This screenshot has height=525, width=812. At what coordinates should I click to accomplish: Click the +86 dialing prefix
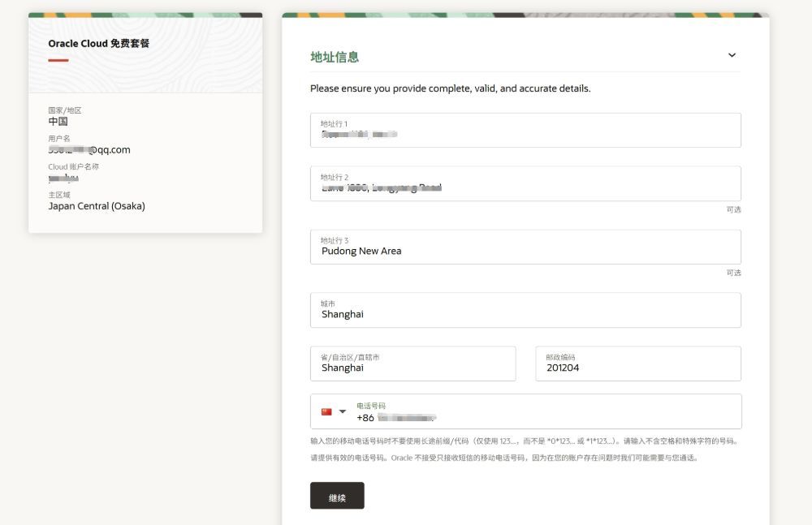[365, 418]
